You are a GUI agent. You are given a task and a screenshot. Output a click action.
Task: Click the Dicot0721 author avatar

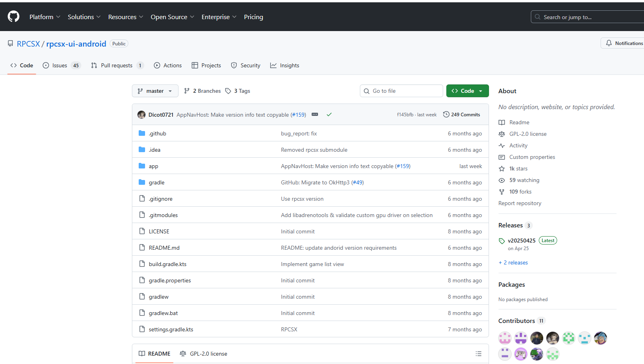[x=141, y=115]
